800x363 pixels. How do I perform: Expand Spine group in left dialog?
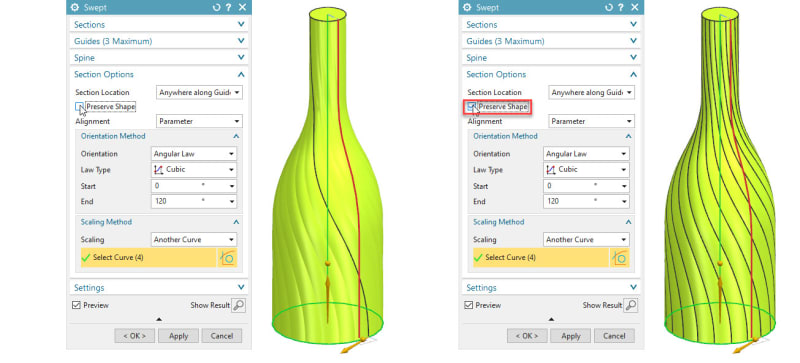coord(159,58)
